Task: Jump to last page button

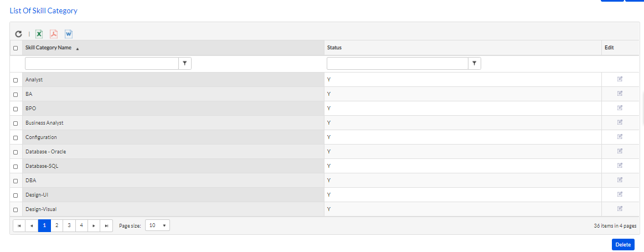Action: tap(107, 225)
